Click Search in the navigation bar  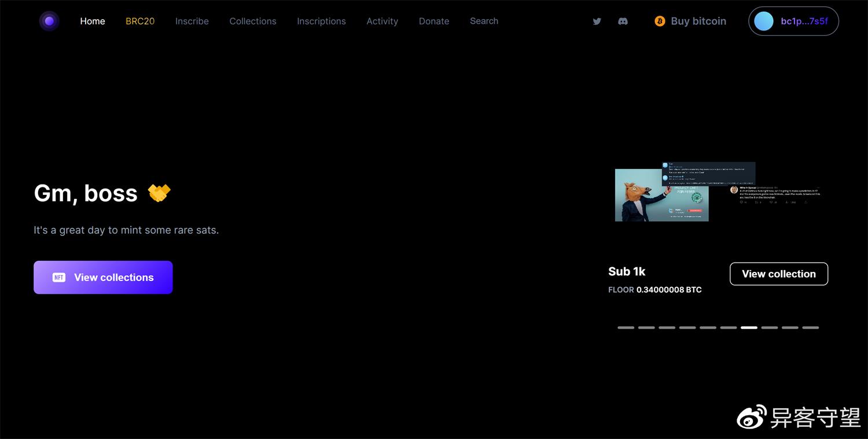pyautogui.click(x=484, y=21)
